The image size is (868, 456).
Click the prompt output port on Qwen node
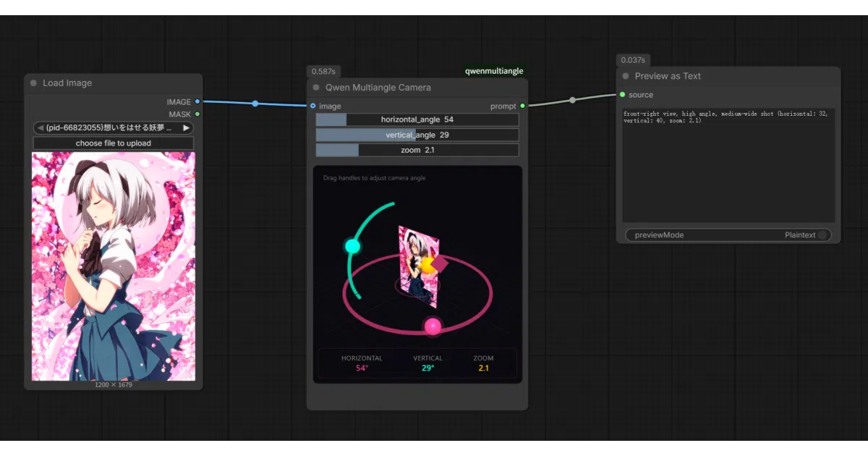[522, 106]
